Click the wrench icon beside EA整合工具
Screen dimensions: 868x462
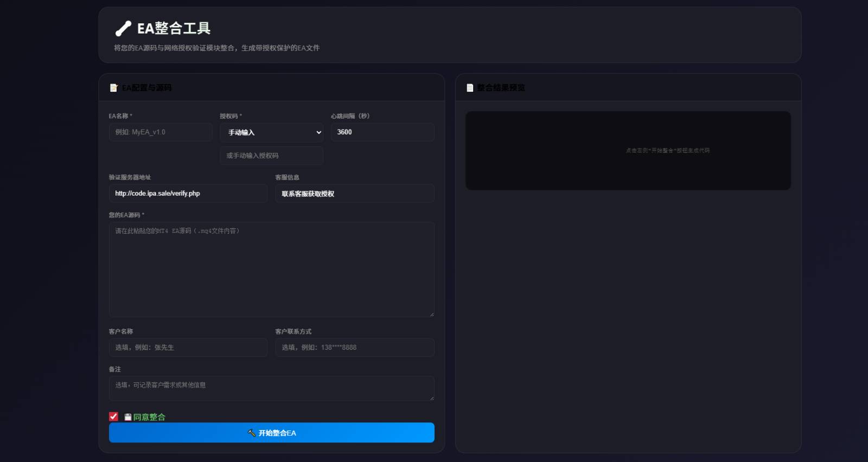pyautogui.click(x=123, y=28)
